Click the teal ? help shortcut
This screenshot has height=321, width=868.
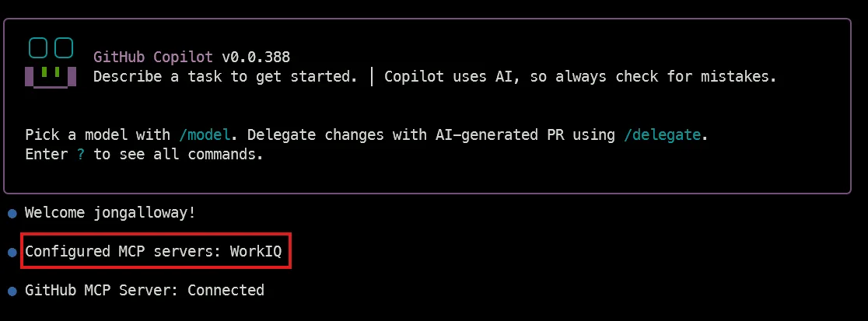tap(81, 154)
